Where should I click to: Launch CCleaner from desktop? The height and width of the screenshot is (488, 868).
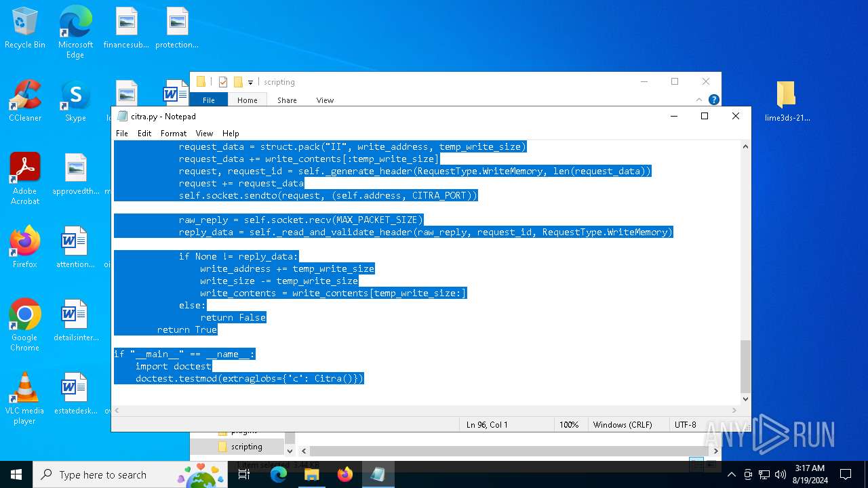[25, 102]
